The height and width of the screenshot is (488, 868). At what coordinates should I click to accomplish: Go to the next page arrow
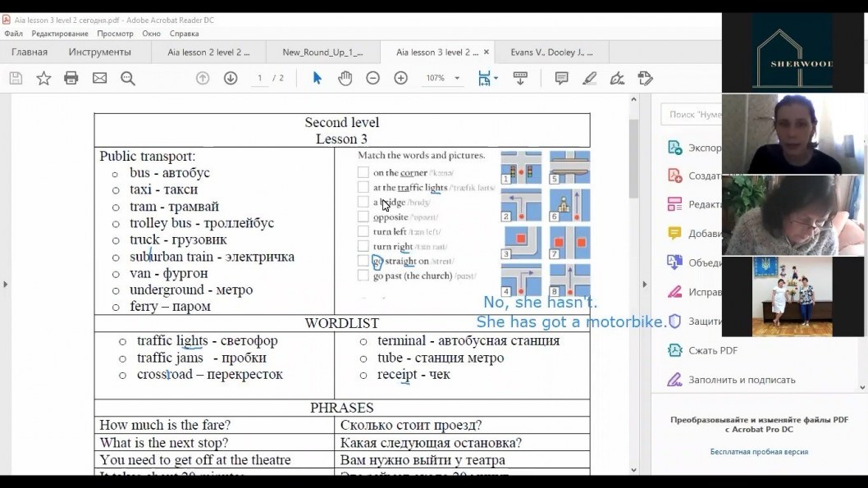(231, 78)
